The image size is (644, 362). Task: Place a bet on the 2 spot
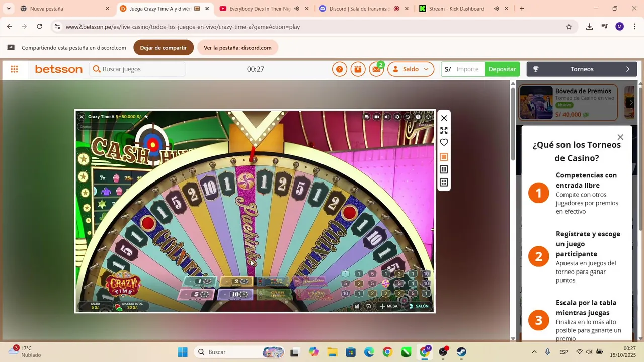click(237, 282)
